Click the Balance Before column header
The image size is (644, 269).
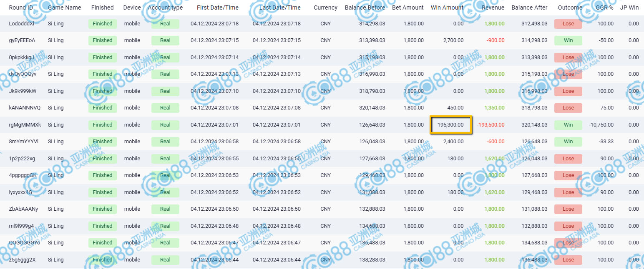(365, 7)
